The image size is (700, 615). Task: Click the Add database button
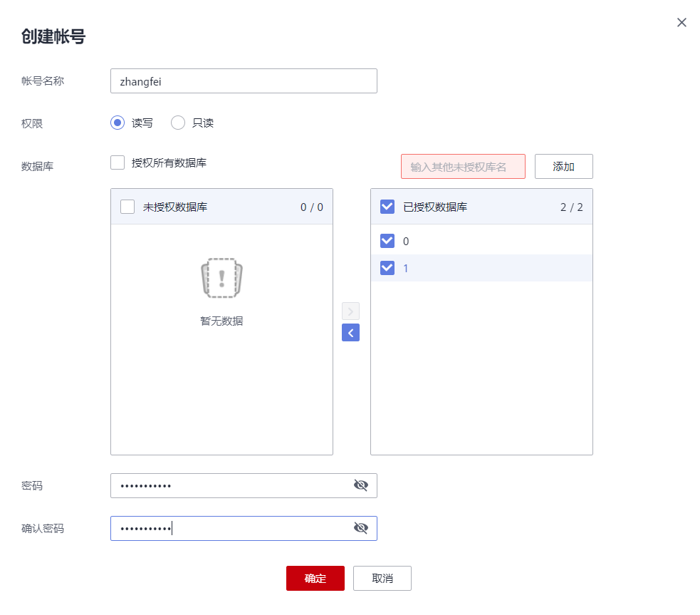click(563, 167)
